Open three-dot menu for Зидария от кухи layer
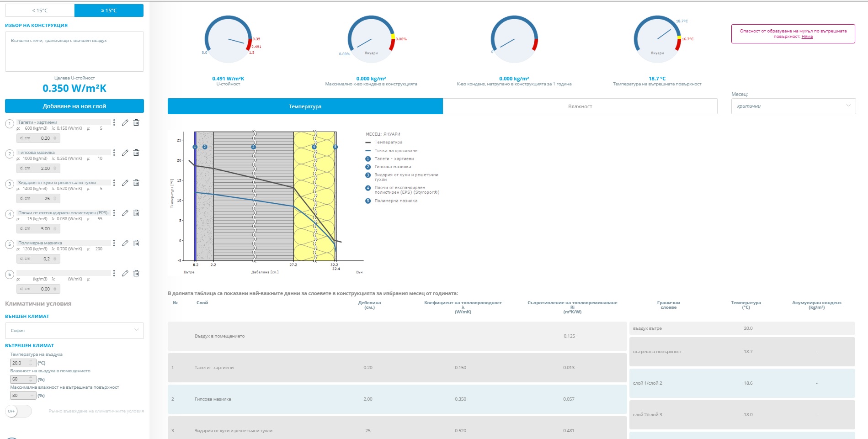The width and height of the screenshot is (868, 439). coord(114,183)
